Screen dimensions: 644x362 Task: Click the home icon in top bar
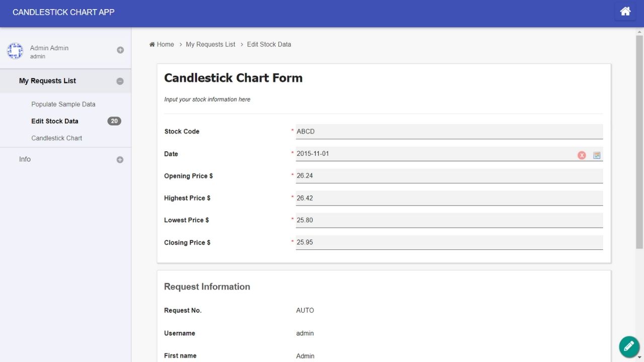pyautogui.click(x=625, y=12)
